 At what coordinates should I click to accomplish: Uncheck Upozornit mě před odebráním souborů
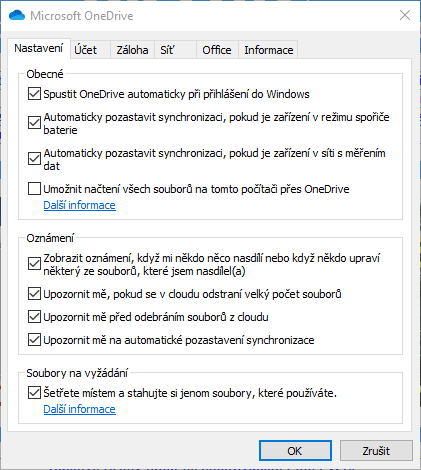(x=34, y=317)
